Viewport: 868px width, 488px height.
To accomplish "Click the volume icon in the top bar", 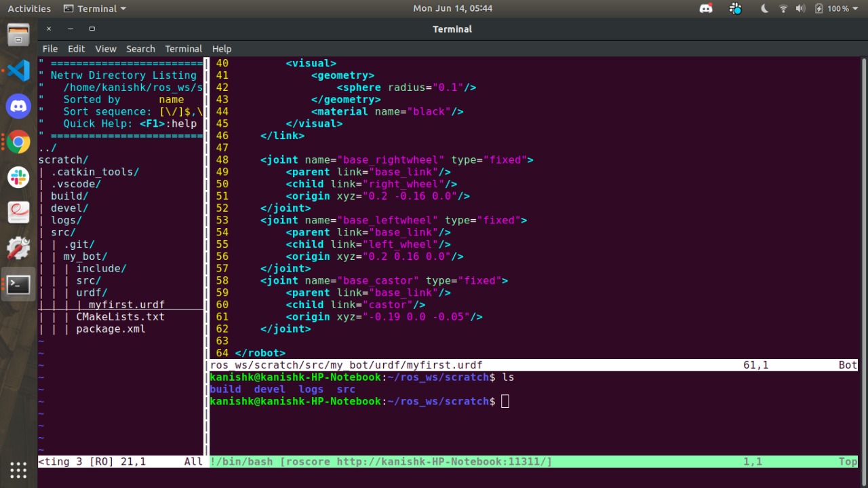I will 800,8.
